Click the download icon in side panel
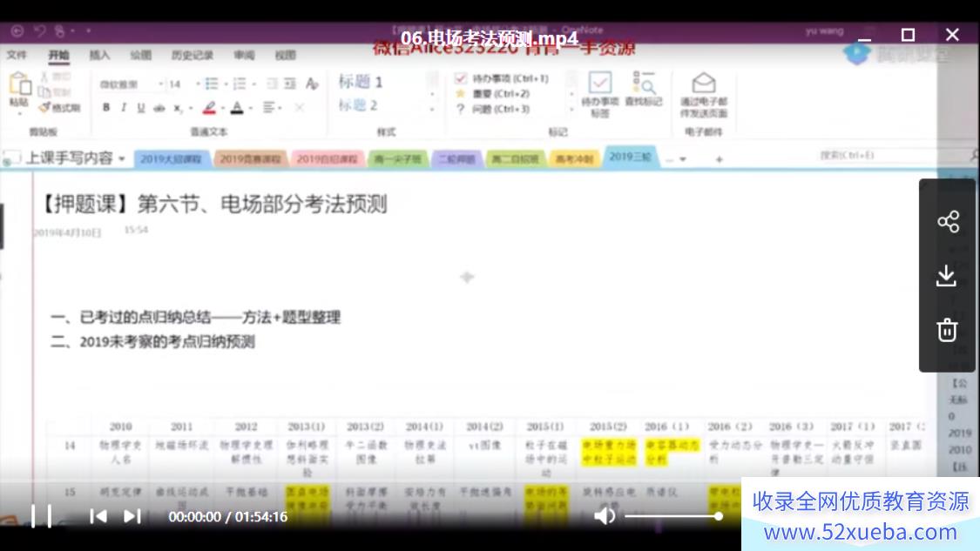 tap(947, 275)
